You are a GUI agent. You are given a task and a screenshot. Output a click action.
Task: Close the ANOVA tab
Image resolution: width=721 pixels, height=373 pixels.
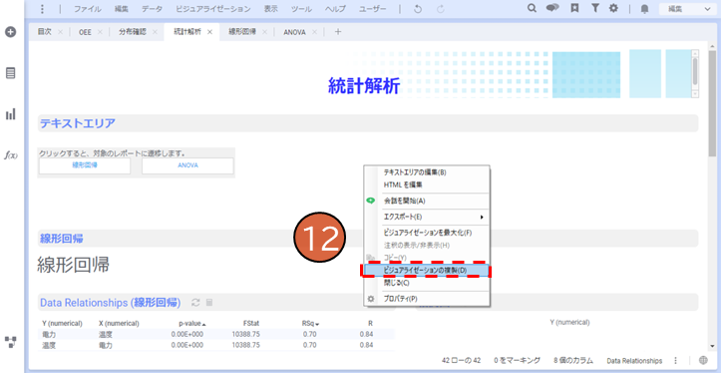315,32
